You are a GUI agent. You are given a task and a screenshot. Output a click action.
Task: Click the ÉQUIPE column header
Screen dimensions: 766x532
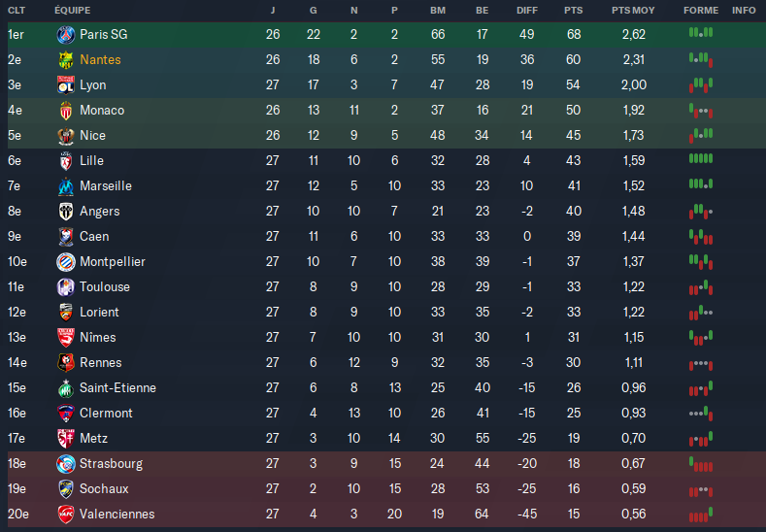tap(72, 11)
